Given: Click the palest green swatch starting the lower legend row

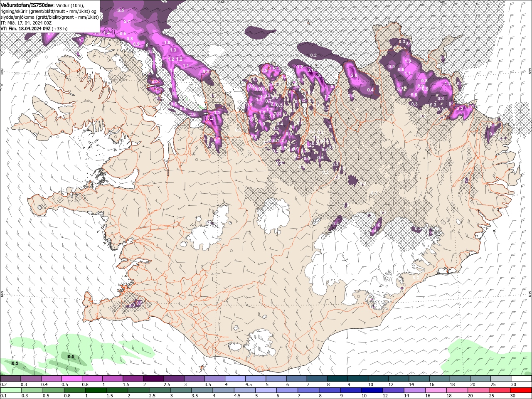Looking at the screenshot, I should pos(11,390).
